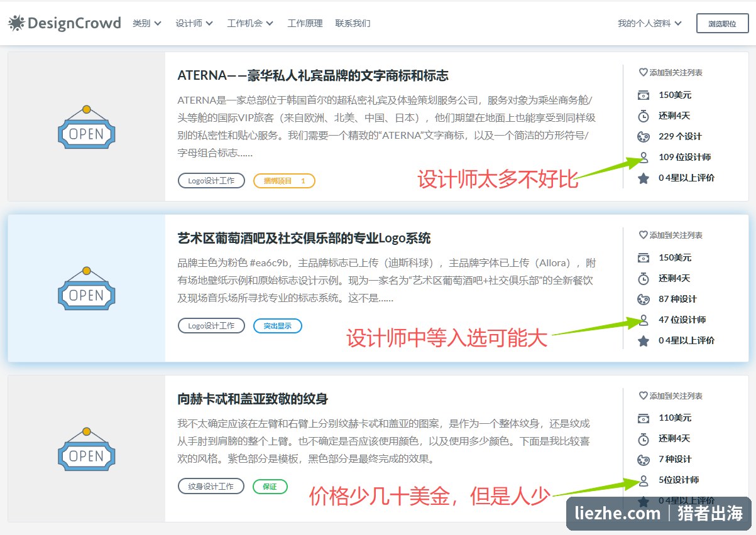Click the palette icon beside 87 种设计
The height and width of the screenshot is (535, 756).
click(644, 299)
